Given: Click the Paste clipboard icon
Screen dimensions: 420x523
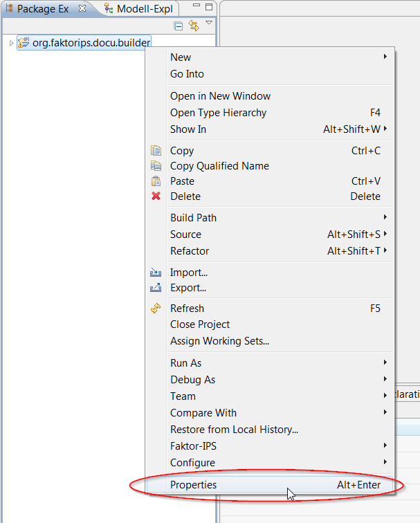Looking at the screenshot, I should pyautogui.click(x=156, y=181).
